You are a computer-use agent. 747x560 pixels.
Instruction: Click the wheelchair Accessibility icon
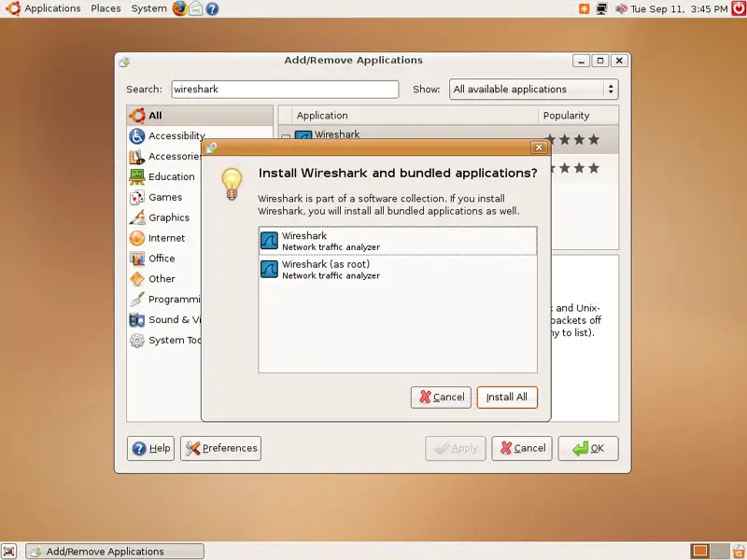[137, 135]
